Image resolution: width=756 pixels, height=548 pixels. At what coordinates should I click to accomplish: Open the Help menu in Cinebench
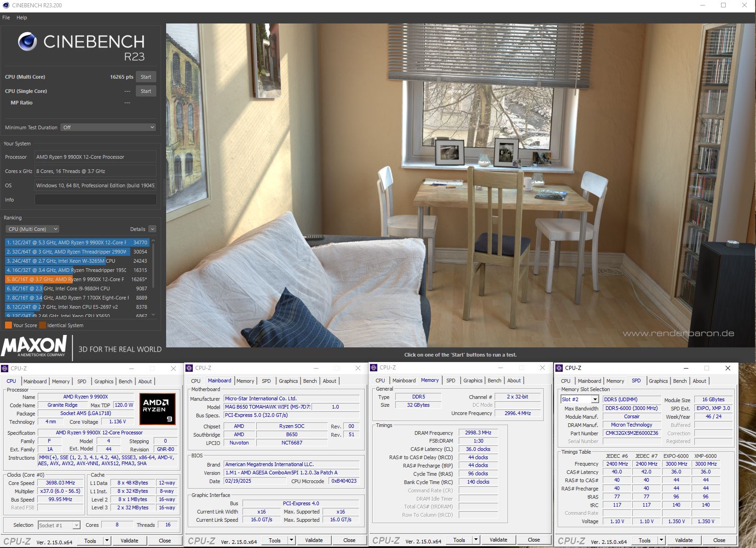pos(22,17)
